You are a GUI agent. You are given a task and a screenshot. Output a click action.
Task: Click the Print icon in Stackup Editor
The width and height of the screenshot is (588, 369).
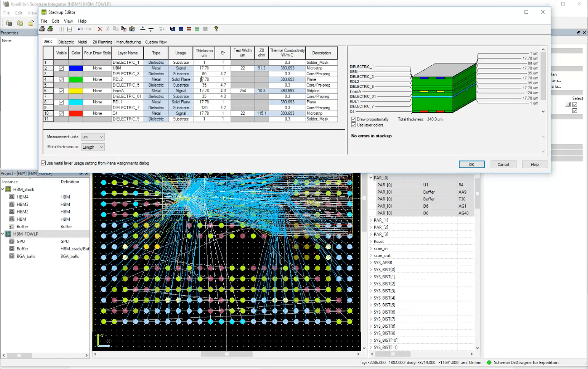42,29
